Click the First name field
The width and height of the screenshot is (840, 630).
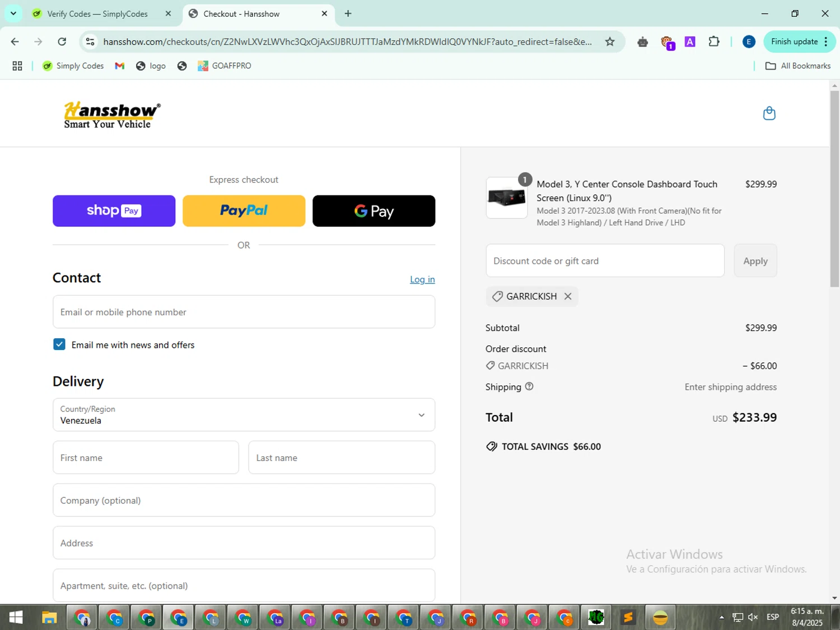pos(146,458)
